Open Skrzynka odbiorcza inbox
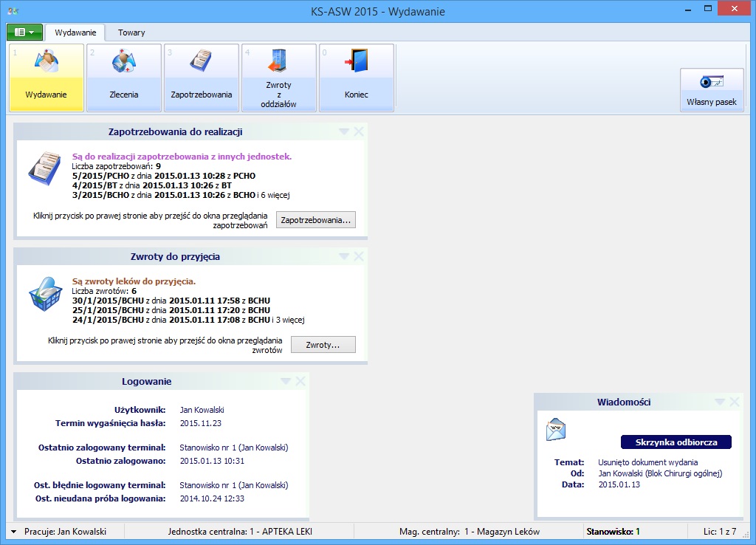The height and width of the screenshot is (545, 756). click(676, 442)
